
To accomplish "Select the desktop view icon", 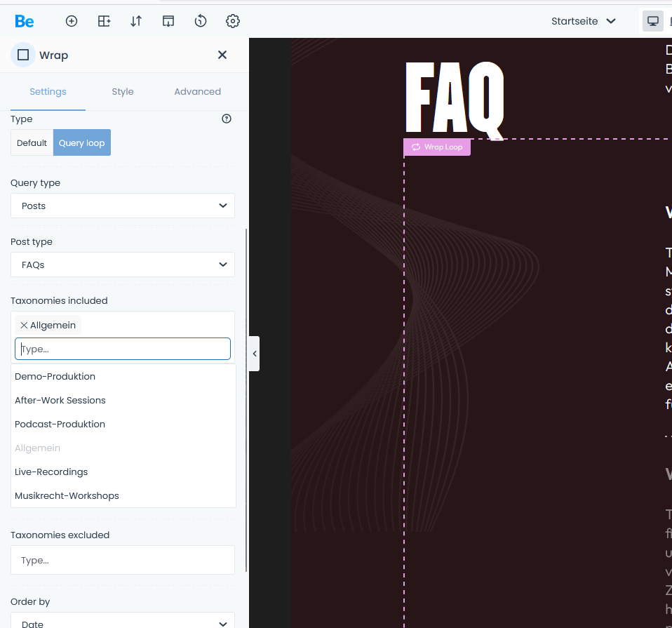I will [652, 21].
